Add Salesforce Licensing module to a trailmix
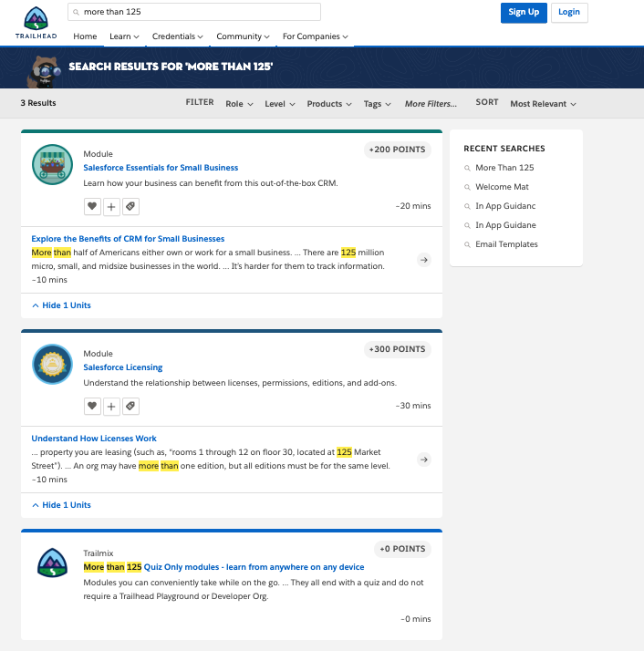Image resolution: width=644 pixels, height=651 pixels. [x=111, y=406]
